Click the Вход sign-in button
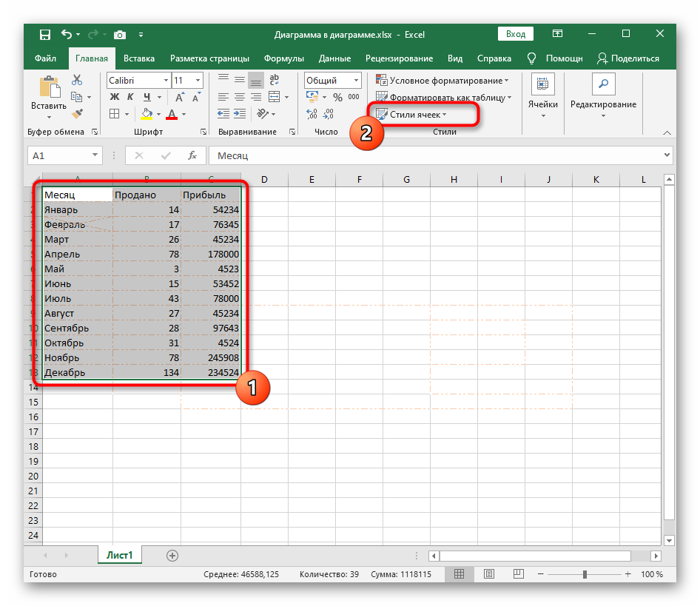 point(516,34)
